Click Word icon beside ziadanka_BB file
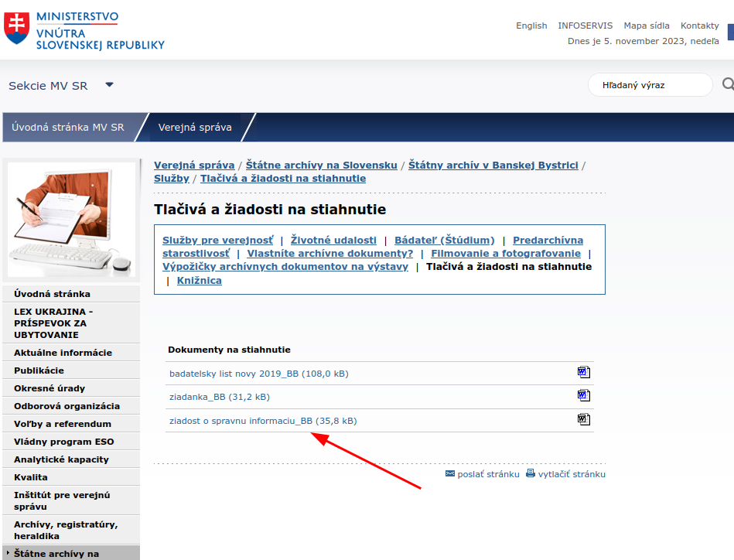 pos(583,396)
